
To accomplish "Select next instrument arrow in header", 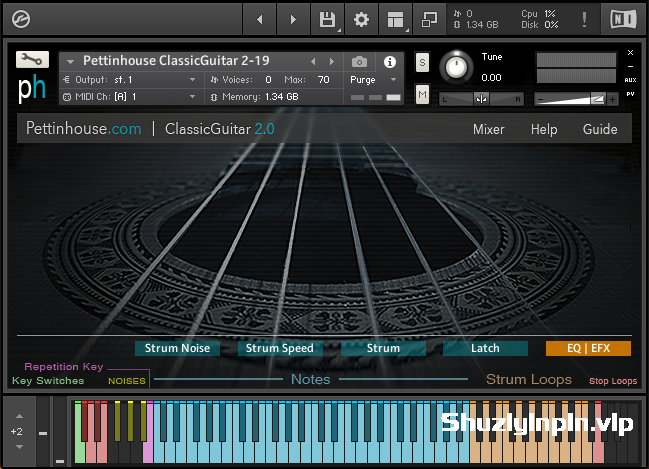I will (332, 62).
